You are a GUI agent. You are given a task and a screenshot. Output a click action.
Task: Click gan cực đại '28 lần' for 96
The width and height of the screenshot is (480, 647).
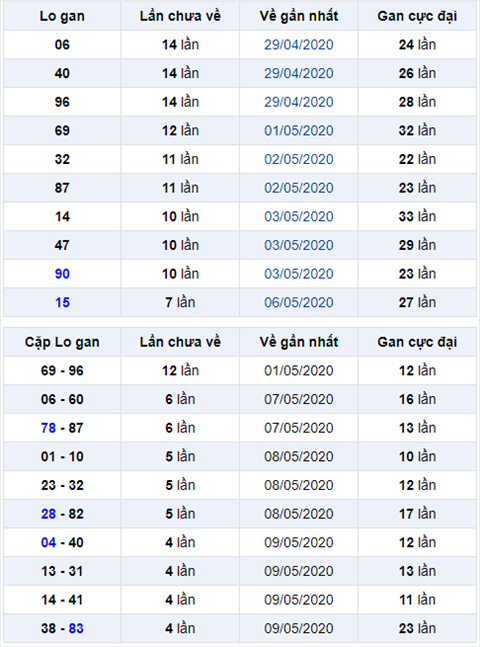coord(417,102)
